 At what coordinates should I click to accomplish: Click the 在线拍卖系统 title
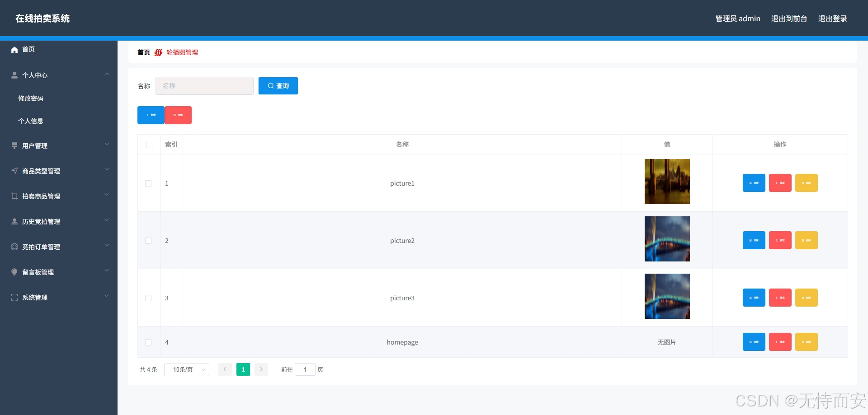pyautogui.click(x=42, y=19)
